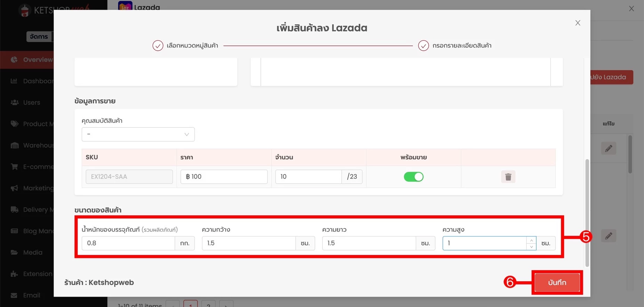This screenshot has height=307, width=644.
Task: Increase height with the stepper up arrow
Action: (x=531, y=240)
